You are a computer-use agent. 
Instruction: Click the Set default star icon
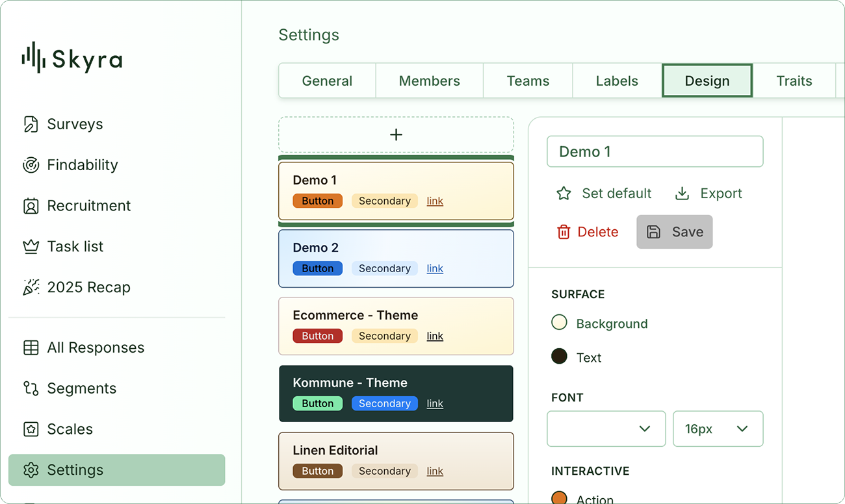564,194
